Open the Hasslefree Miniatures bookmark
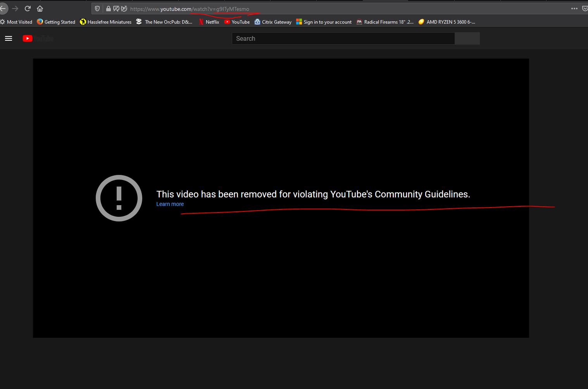Screen dimensions: 588x389 (x=106, y=22)
